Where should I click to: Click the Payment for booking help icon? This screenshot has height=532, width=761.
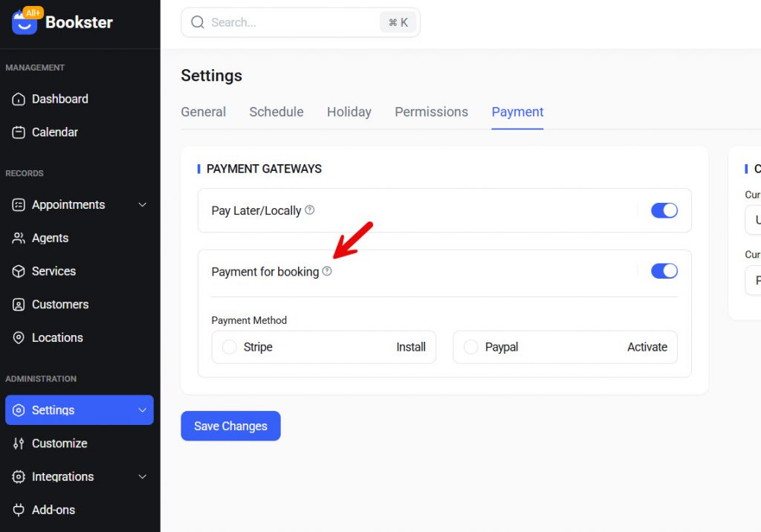tap(327, 271)
